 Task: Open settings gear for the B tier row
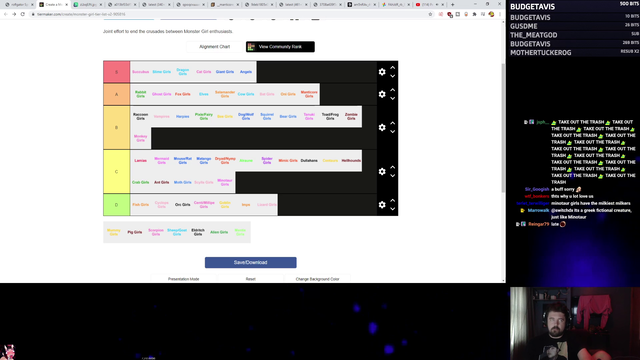pos(382,127)
